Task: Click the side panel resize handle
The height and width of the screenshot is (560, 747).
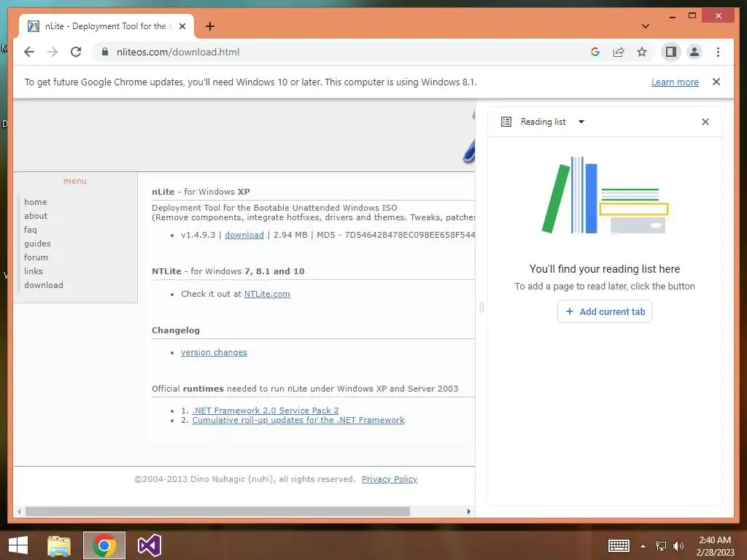Action: click(x=481, y=308)
